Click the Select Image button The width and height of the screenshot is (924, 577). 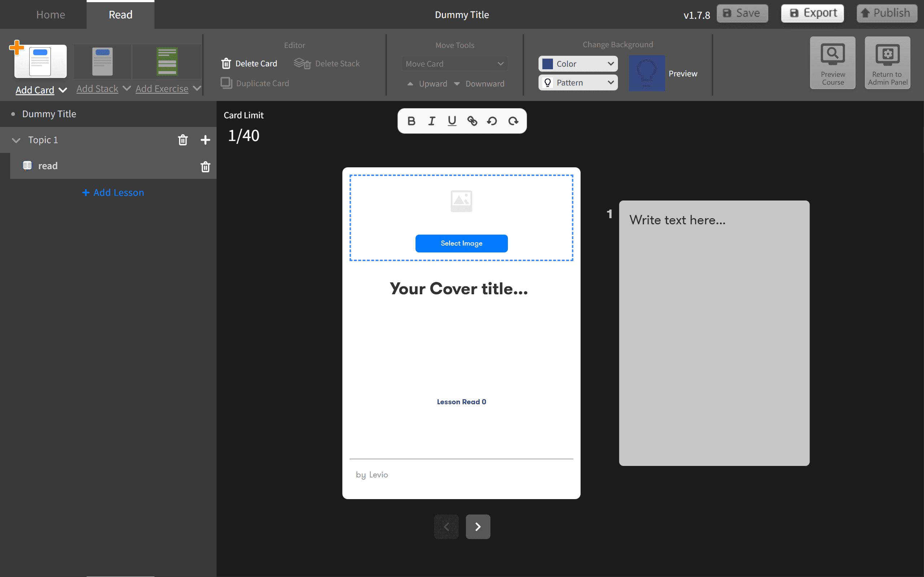coord(461,243)
